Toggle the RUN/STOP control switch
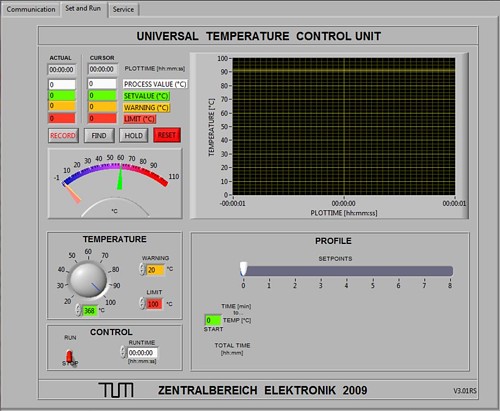500x411 pixels. (x=69, y=357)
